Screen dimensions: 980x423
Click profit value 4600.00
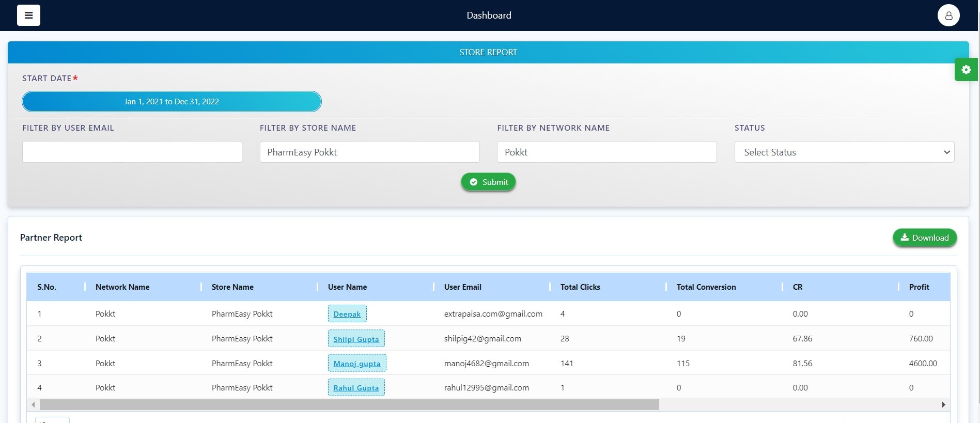pyautogui.click(x=923, y=363)
